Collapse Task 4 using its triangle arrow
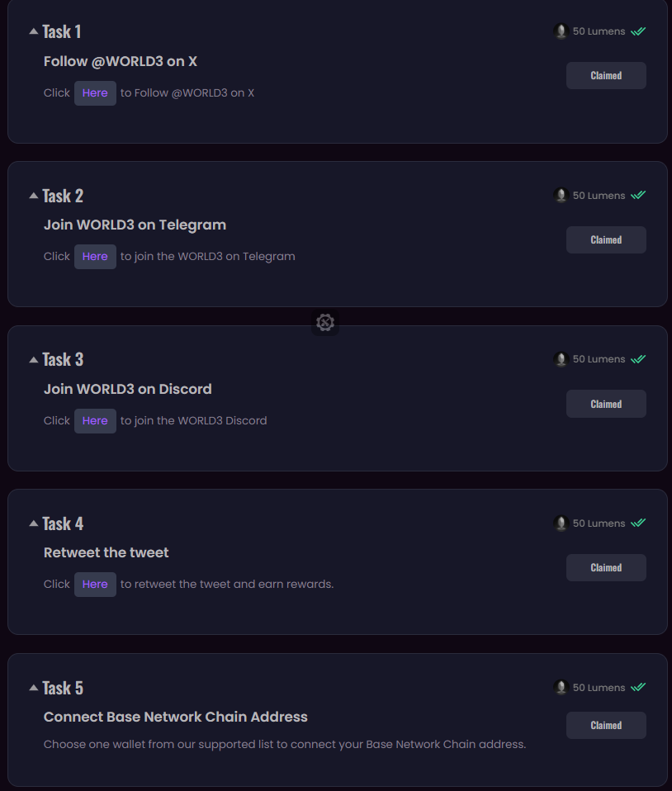This screenshot has width=672, height=791. 33,523
